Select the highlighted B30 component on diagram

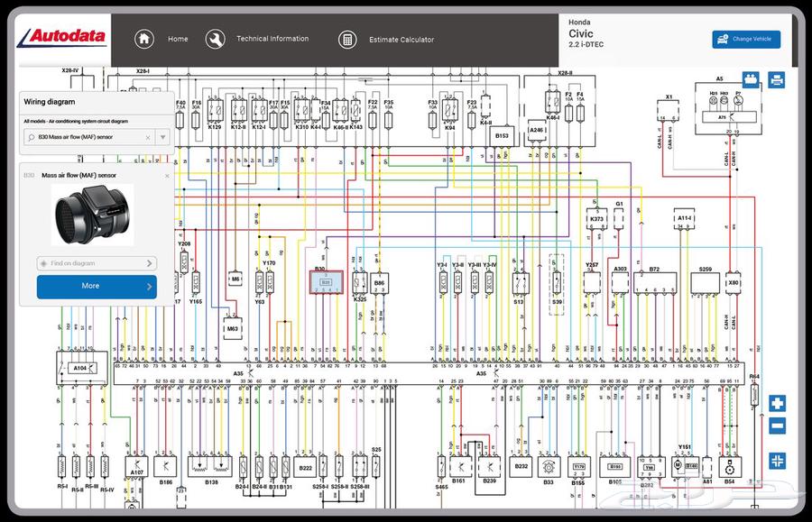[x=326, y=282]
